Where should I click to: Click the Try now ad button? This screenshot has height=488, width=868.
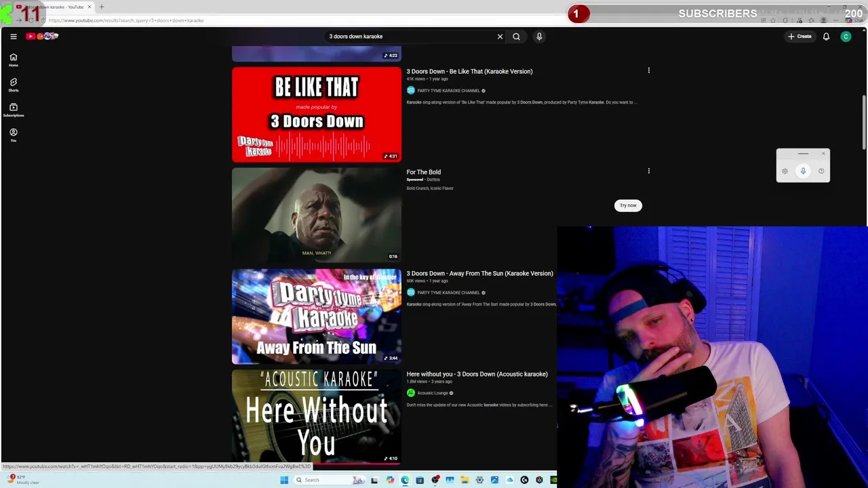tap(628, 205)
